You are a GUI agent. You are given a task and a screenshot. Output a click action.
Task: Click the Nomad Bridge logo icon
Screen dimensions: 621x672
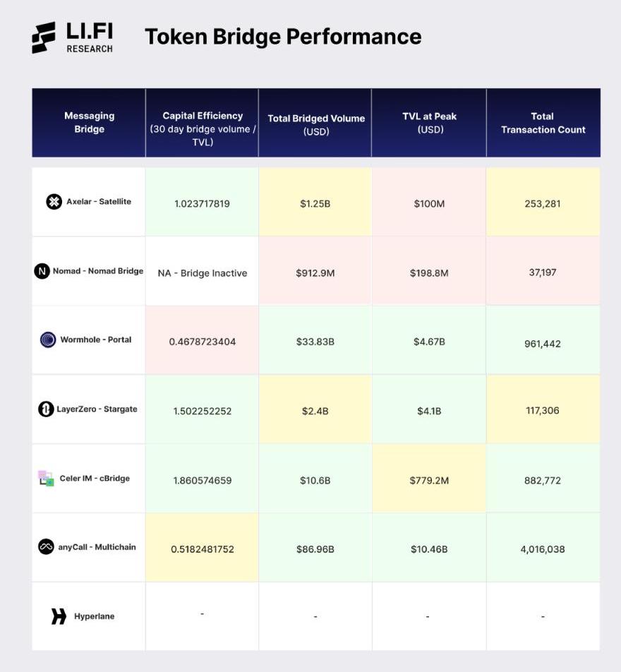click(42, 271)
